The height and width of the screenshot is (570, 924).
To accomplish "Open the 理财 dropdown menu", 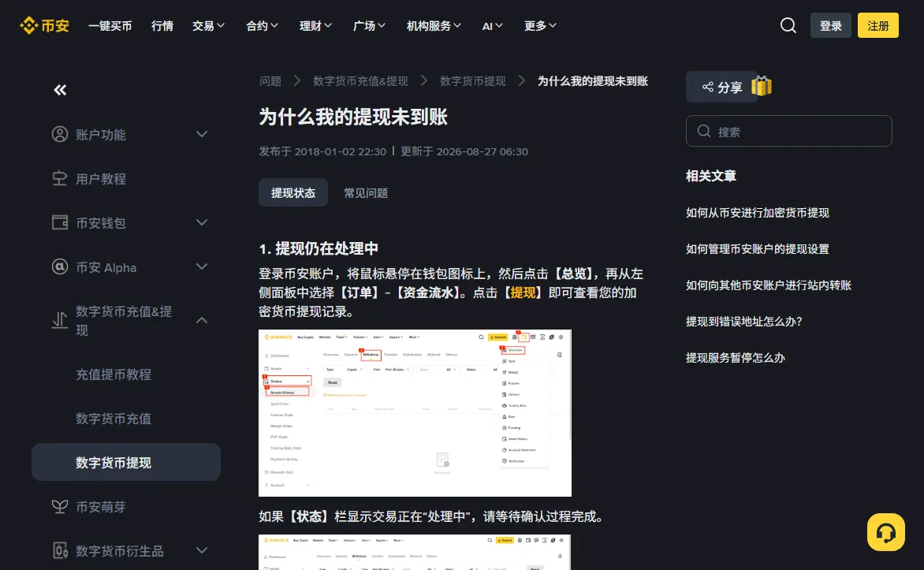I will tap(316, 26).
